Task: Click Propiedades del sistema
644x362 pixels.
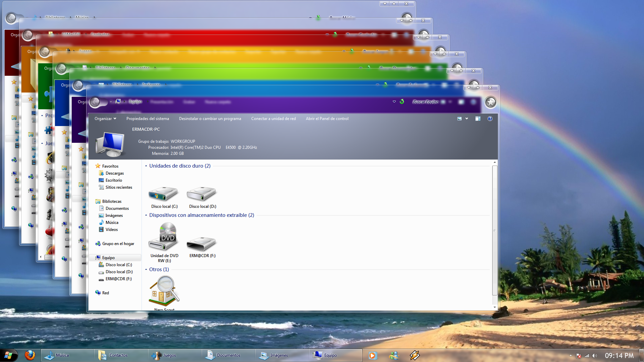Action: [148, 119]
